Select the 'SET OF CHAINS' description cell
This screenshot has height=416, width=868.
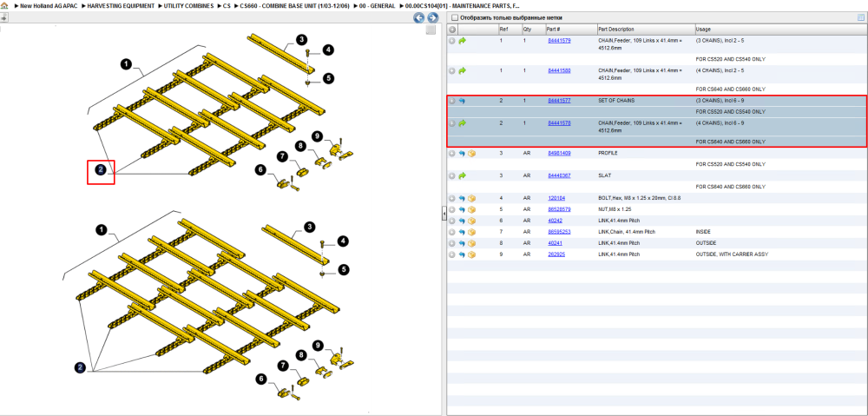tap(616, 101)
